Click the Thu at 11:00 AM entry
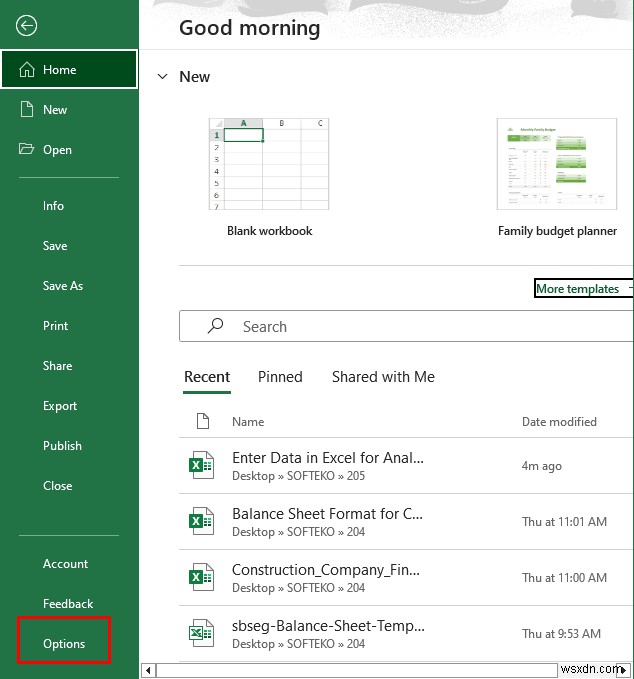This screenshot has width=634, height=679. 564,578
